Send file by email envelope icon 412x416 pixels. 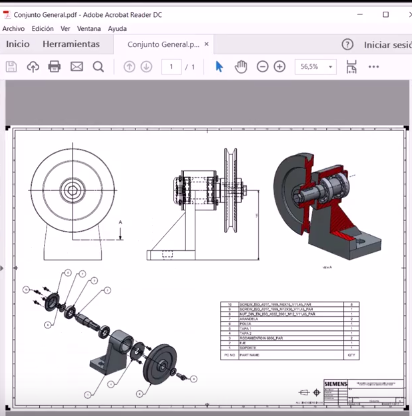pyautogui.click(x=77, y=67)
